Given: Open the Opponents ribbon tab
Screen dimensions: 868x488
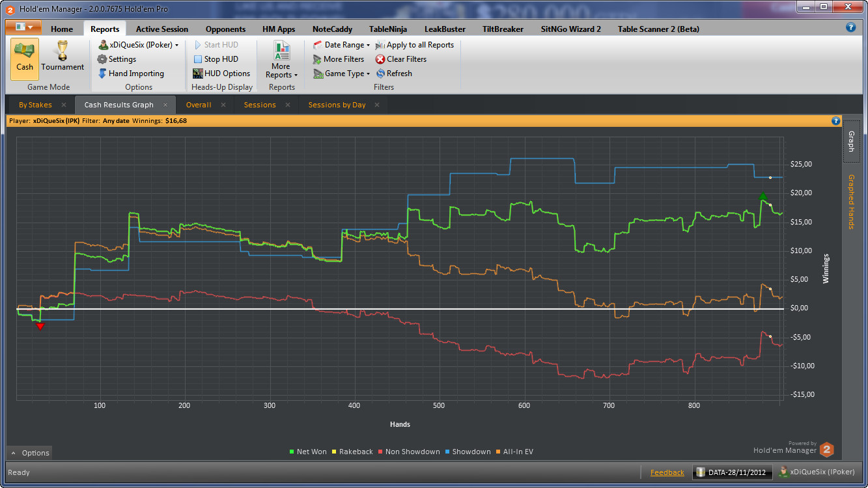Looking at the screenshot, I should 225,29.
